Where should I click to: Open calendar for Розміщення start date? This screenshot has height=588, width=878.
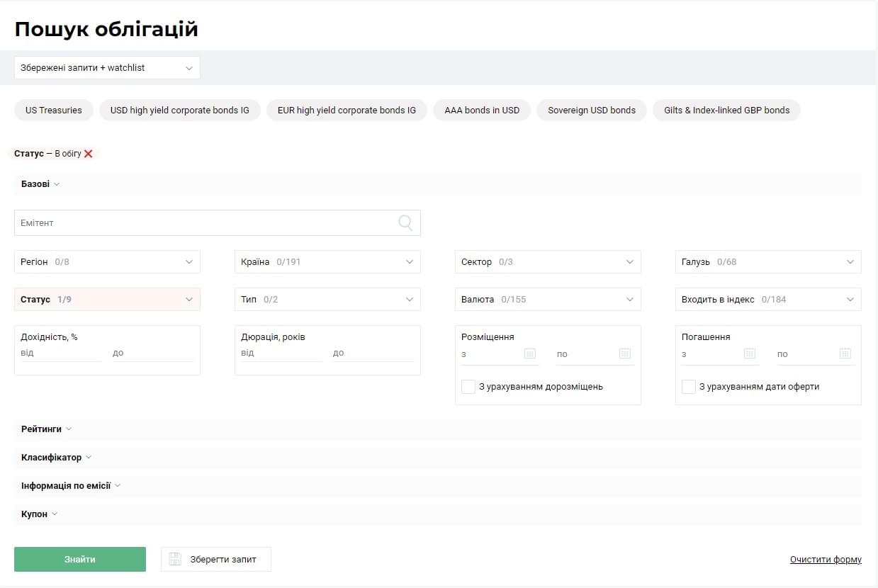tap(529, 354)
